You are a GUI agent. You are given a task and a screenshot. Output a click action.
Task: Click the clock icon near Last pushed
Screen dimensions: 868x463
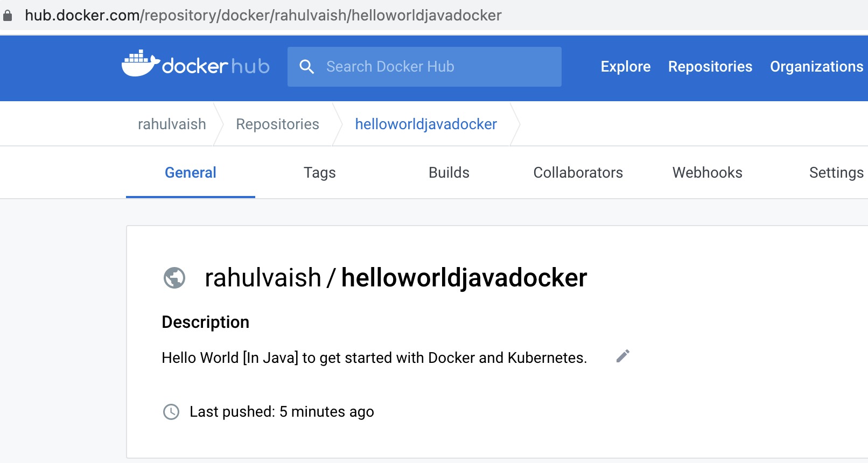(x=171, y=412)
